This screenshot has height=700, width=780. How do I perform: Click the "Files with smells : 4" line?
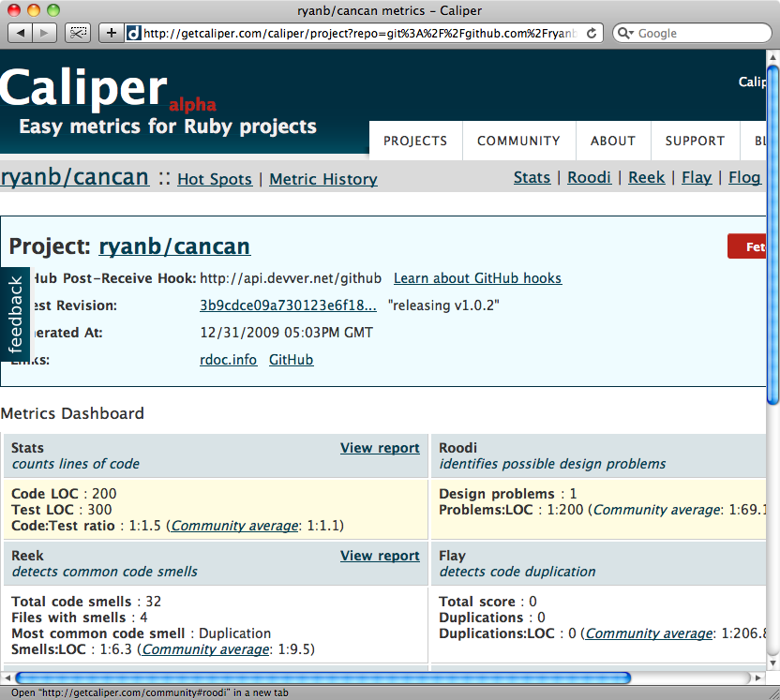tap(80, 618)
